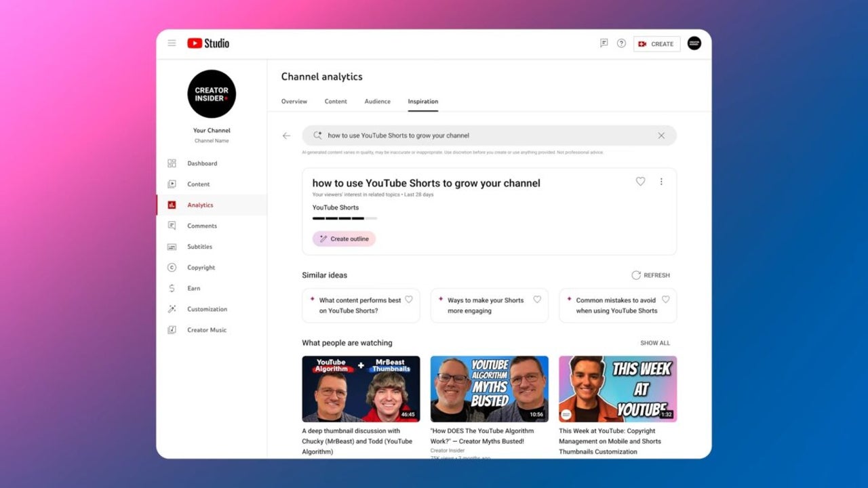
Task: Click the 'Channel analytics' page title
Action: (322, 77)
